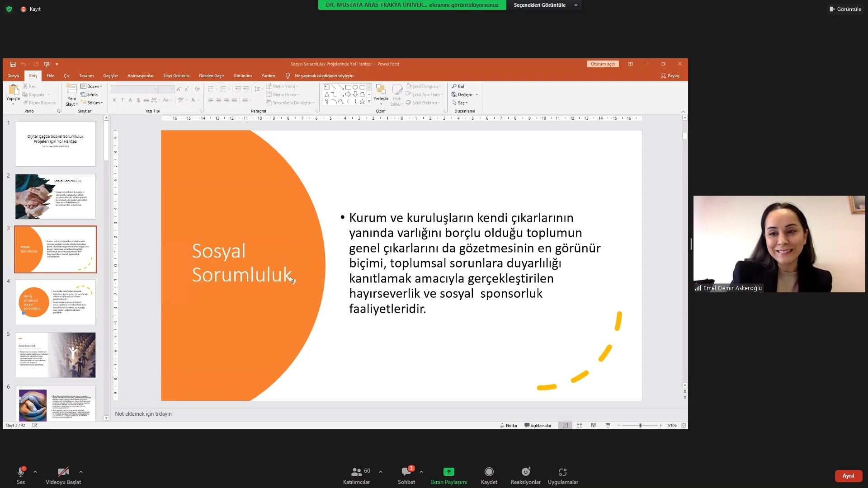Reset slide layout with Sıfırla

[89, 94]
